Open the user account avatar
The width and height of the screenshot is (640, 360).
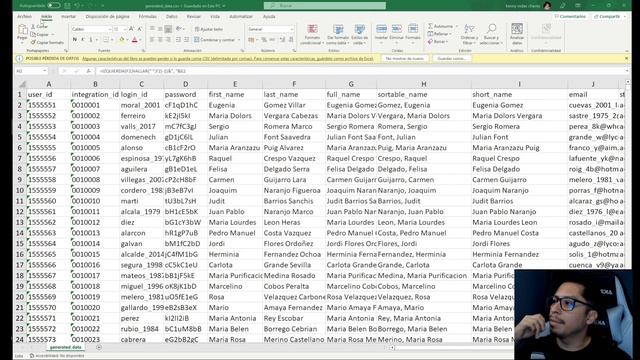(547, 6)
